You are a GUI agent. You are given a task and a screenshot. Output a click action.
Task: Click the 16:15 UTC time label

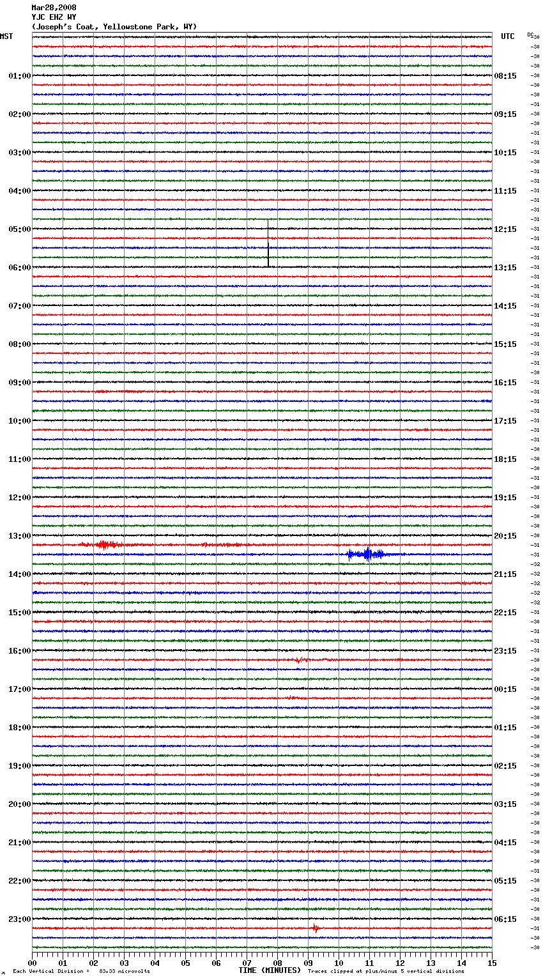[x=505, y=383]
